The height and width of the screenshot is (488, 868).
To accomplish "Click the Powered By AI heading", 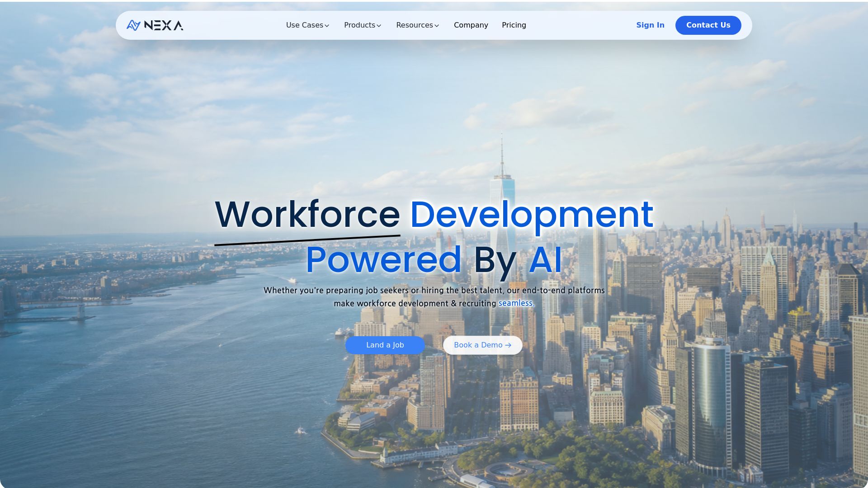I will [434, 260].
